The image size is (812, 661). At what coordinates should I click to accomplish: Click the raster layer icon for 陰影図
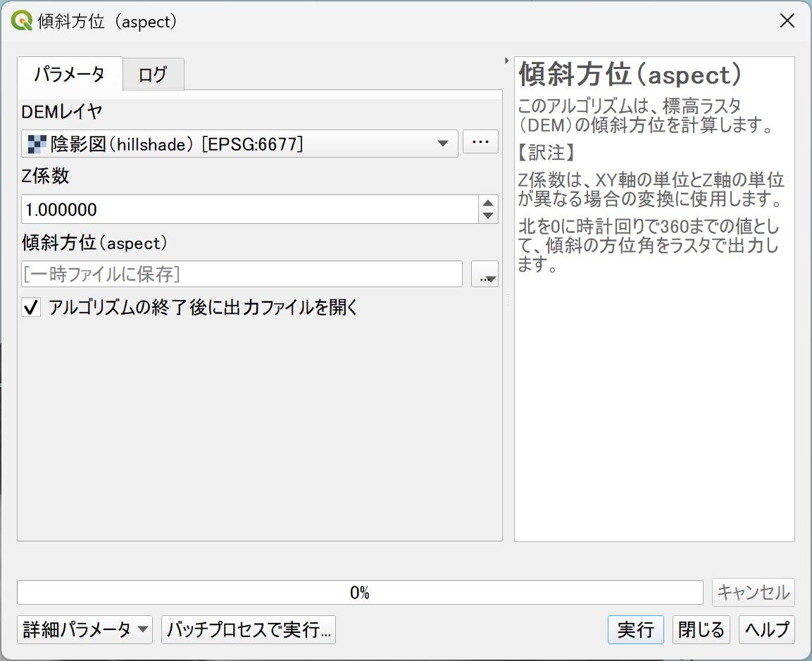tap(37, 144)
